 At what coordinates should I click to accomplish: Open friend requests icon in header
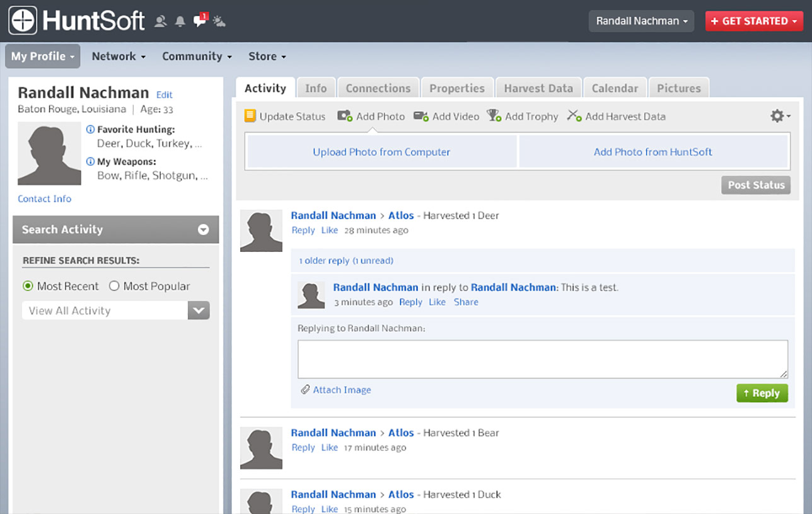coord(160,21)
